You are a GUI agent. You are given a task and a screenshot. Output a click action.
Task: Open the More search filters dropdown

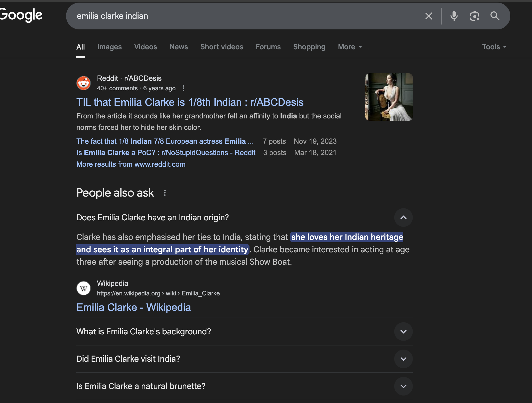coord(350,47)
